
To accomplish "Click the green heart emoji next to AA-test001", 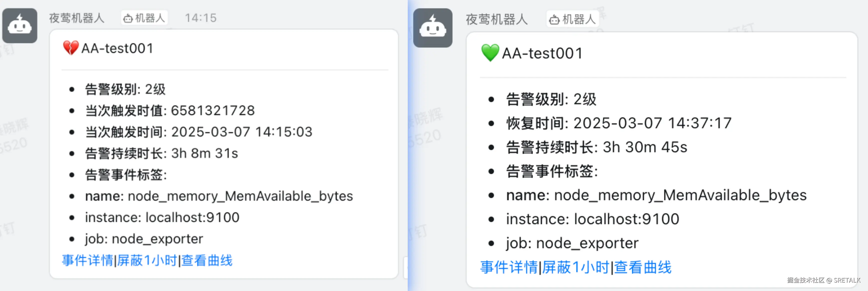I will click(x=490, y=53).
